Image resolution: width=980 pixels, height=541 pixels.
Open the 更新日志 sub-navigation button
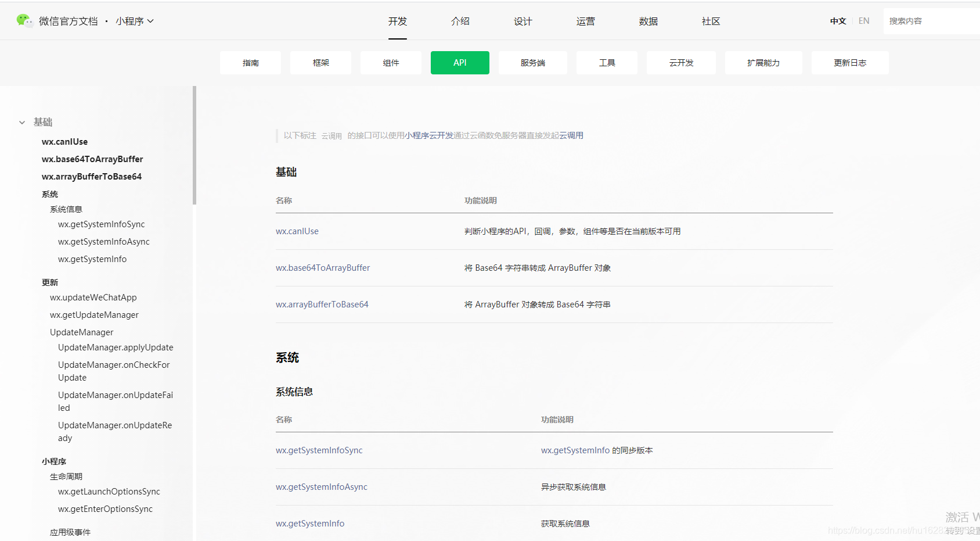point(850,63)
